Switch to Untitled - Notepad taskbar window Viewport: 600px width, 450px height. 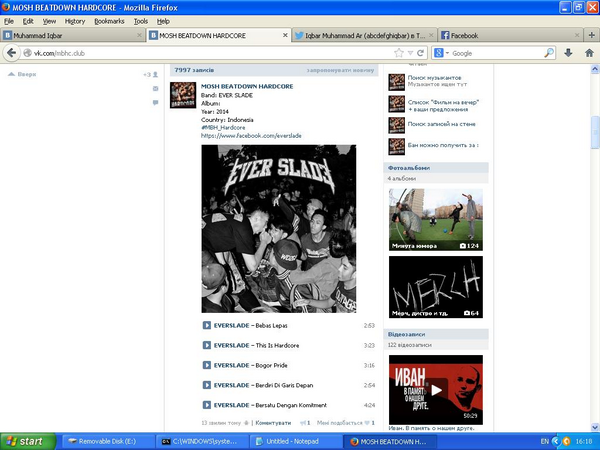click(x=295, y=441)
